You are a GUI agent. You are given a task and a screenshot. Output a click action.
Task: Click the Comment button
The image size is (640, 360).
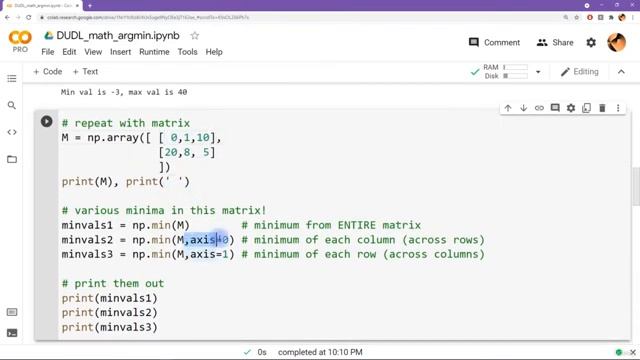click(494, 42)
